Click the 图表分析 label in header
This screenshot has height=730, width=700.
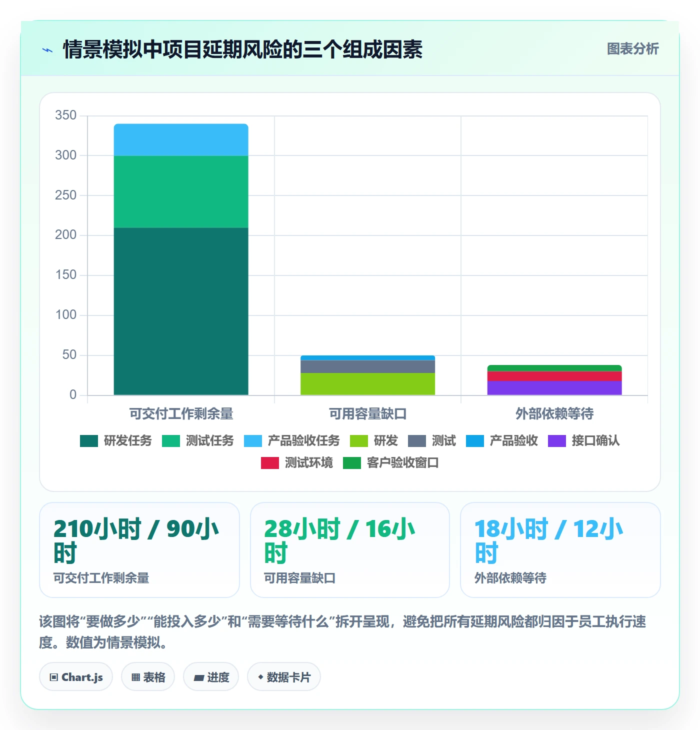[x=632, y=49]
